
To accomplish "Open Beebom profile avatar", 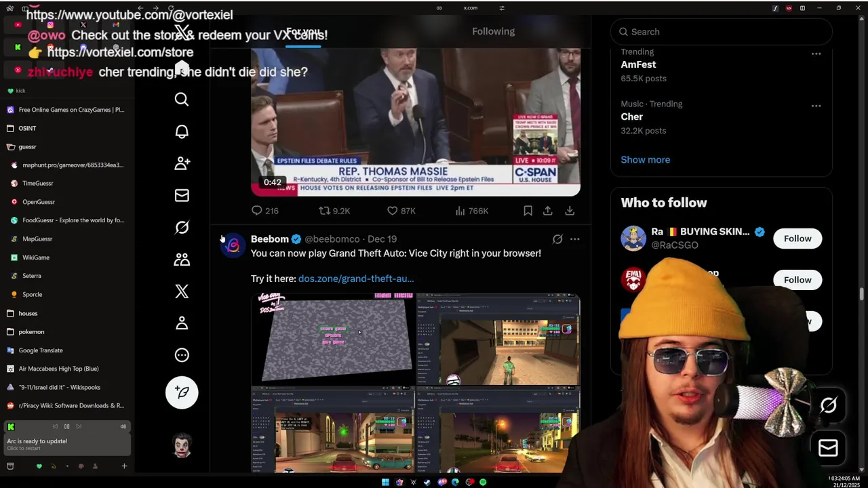I will coord(233,245).
